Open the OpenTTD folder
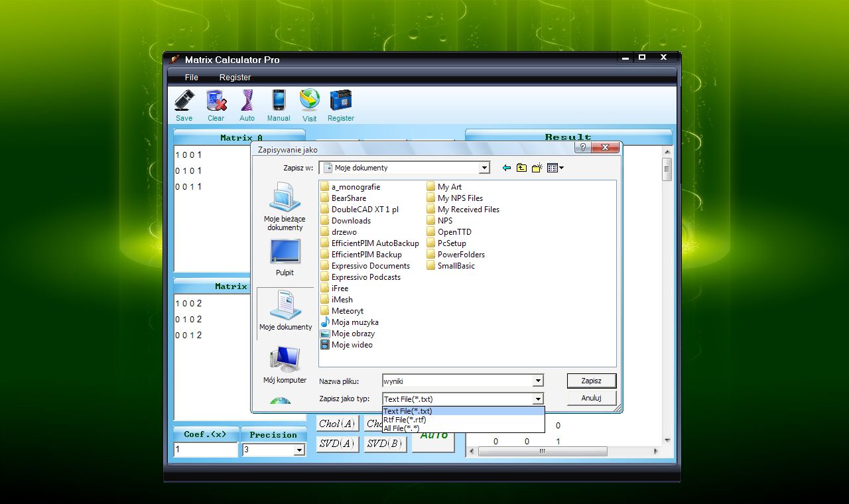The width and height of the screenshot is (849, 504). [449, 232]
